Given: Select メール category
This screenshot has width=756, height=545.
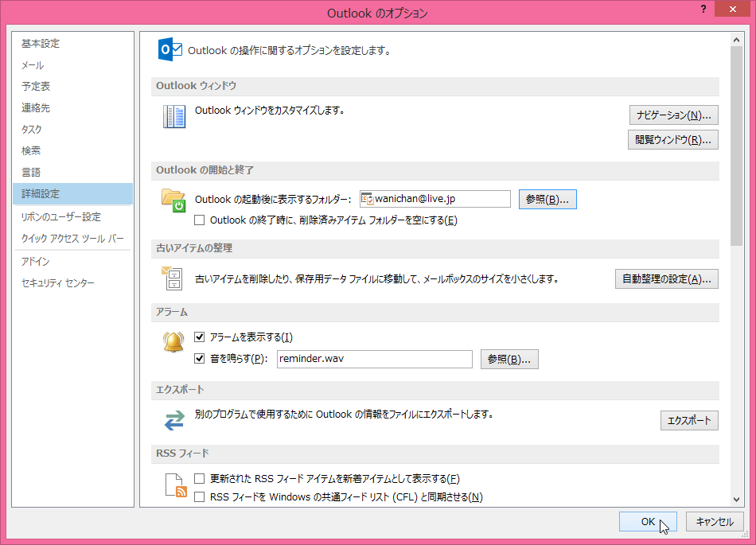Looking at the screenshot, I should [72, 65].
